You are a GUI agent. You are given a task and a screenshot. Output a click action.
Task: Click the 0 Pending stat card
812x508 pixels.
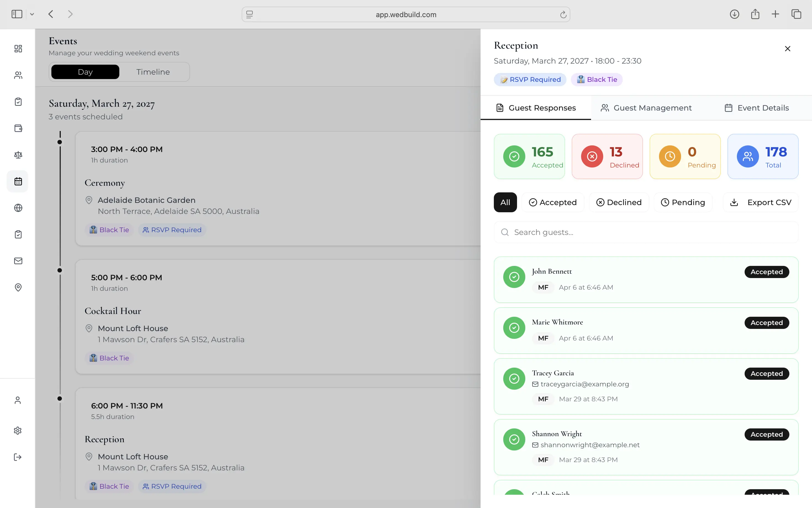pyautogui.click(x=685, y=156)
